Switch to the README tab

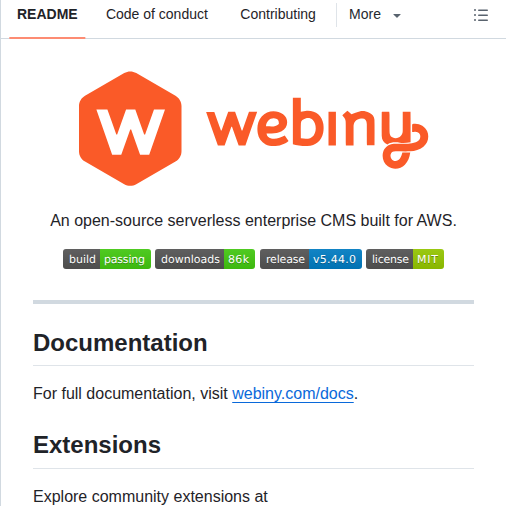(47, 15)
